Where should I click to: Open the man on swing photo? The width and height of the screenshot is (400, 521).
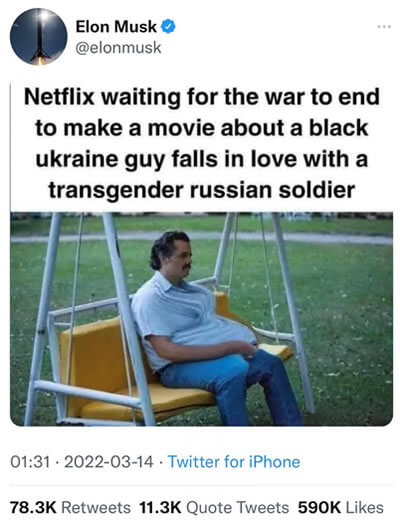point(201,319)
